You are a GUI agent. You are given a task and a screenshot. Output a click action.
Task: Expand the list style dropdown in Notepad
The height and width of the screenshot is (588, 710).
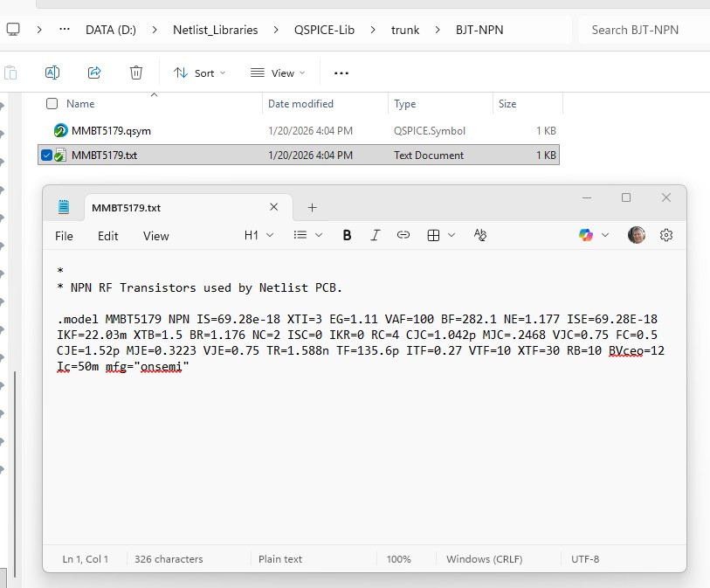pyautogui.click(x=308, y=235)
